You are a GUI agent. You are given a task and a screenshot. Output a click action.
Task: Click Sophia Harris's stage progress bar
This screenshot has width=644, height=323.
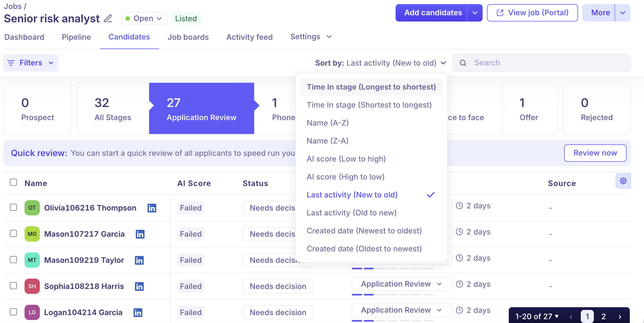tap(392, 295)
